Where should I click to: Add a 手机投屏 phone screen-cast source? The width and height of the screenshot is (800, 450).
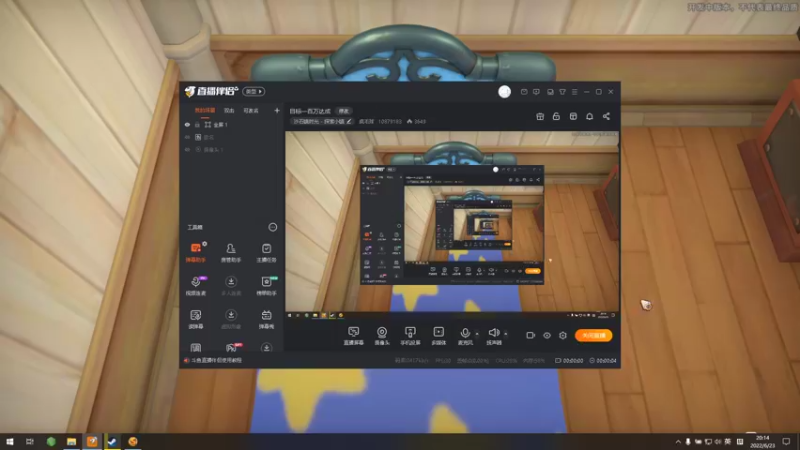[x=410, y=336]
